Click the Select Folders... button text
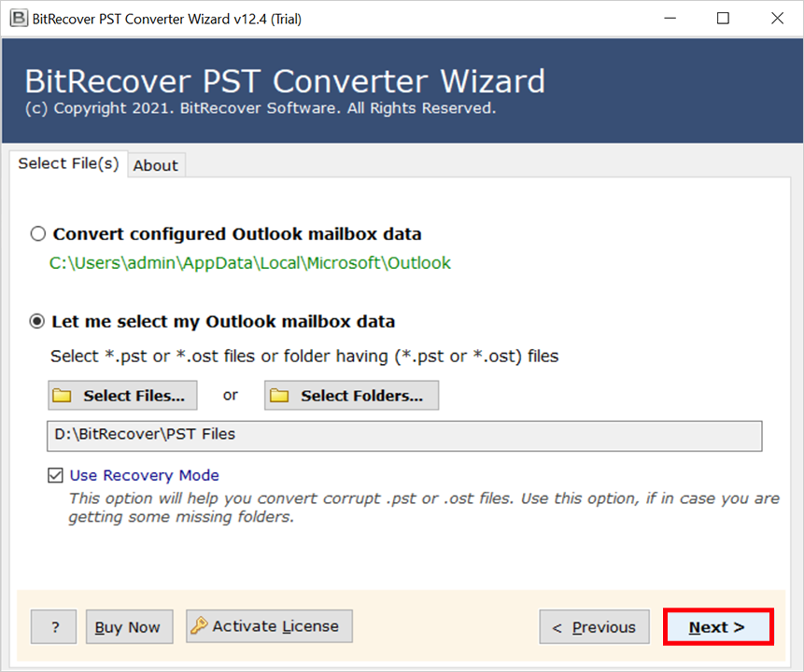This screenshot has height=672, width=804. tap(361, 396)
